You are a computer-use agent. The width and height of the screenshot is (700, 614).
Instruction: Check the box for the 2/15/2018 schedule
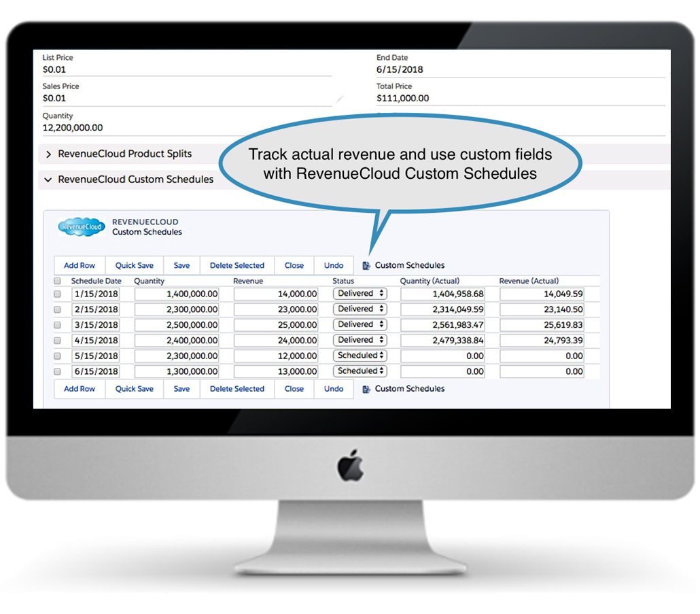(x=57, y=309)
